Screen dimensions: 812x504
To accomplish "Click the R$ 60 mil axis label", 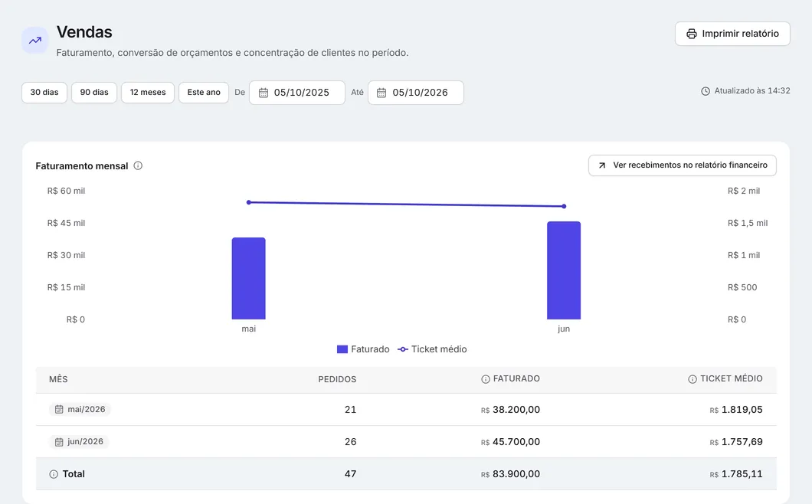I will pos(66,191).
